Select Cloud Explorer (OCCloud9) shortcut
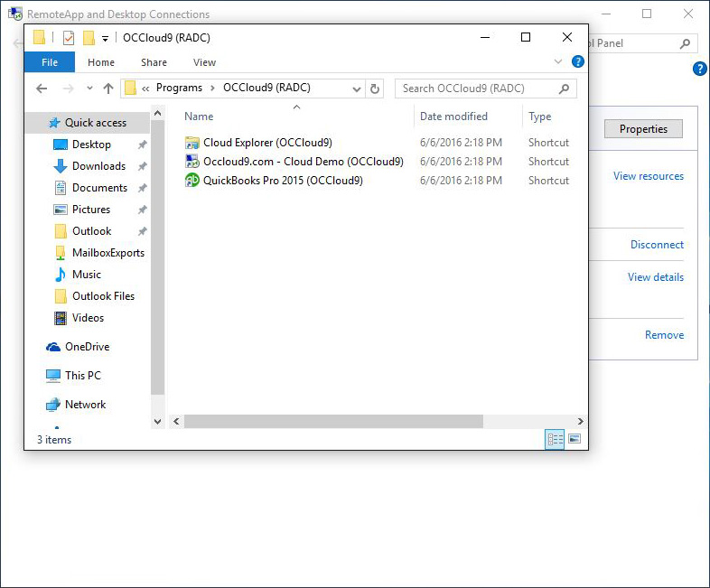710x588 pixels. coord(267,143)
